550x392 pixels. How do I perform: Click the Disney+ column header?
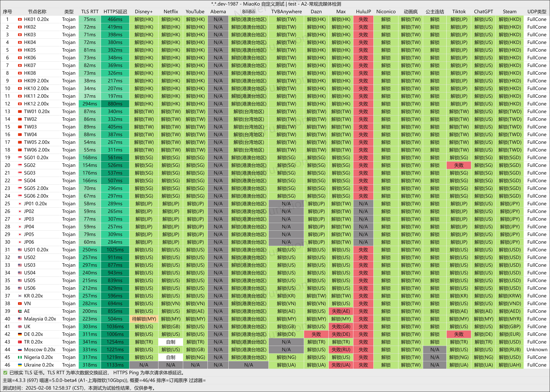[x=144, y=12]
